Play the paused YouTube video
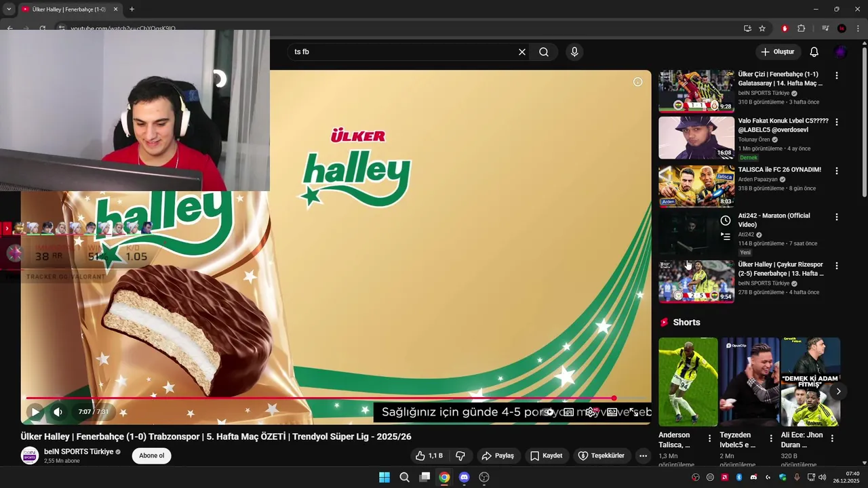 pyautogui.click(x=35, y=411)
